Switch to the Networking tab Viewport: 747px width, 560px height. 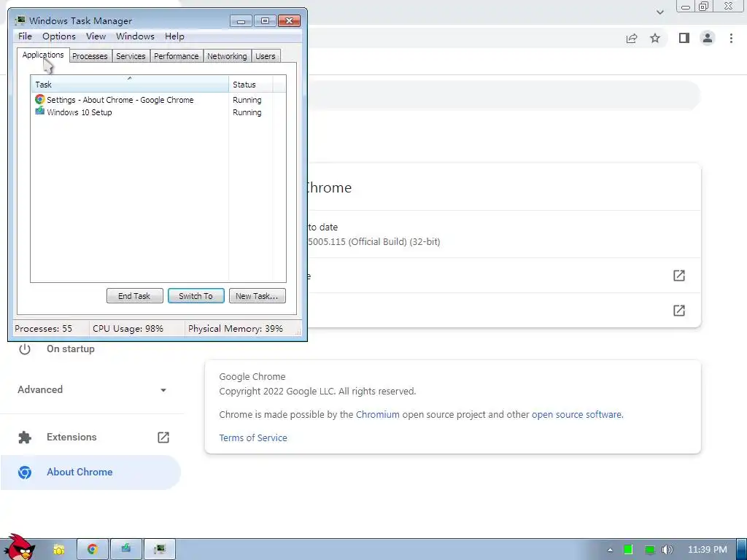coord(227,56)
